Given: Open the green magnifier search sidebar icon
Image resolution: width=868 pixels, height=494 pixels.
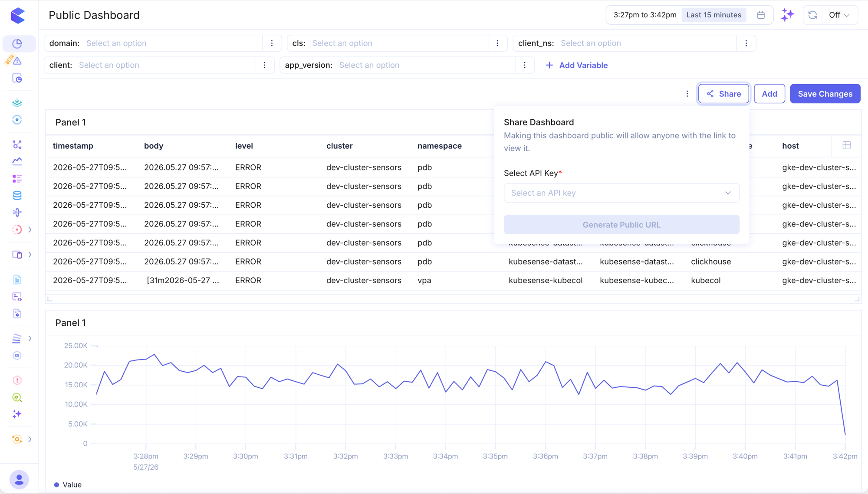Looking at the screenshot, I should (x=17, y=397).
